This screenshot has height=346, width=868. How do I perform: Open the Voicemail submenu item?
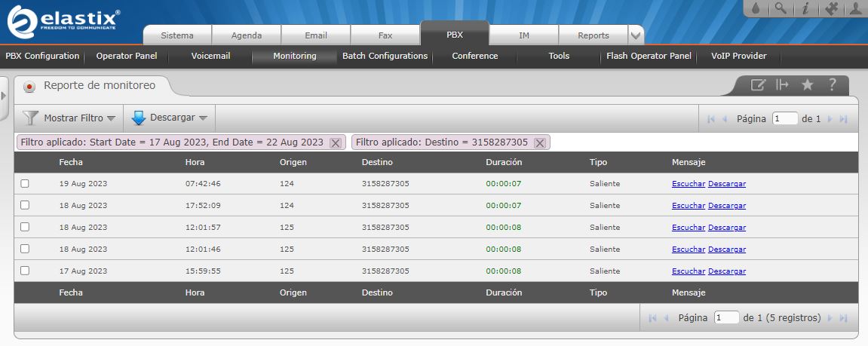click(210, 56)
